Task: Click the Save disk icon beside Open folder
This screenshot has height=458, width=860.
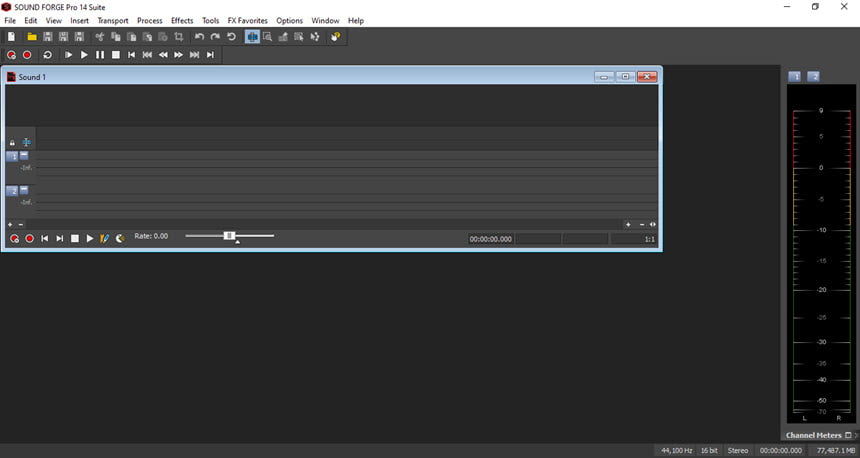Action: (48, 37)
